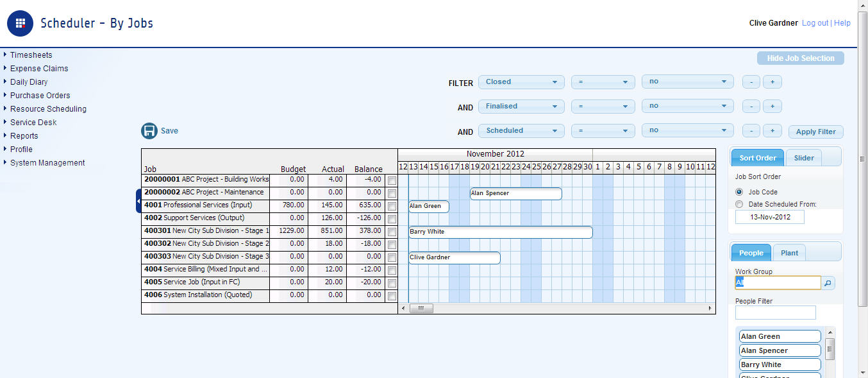Switch to the Sort Order tab
The width and height of the screenshot is (868, 378).
coord(758,158)
